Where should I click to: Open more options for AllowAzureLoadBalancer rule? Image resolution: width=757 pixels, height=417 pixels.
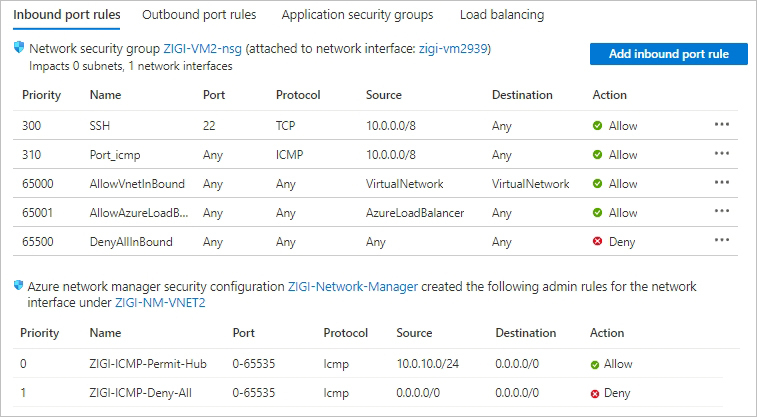tap(722, 212)
